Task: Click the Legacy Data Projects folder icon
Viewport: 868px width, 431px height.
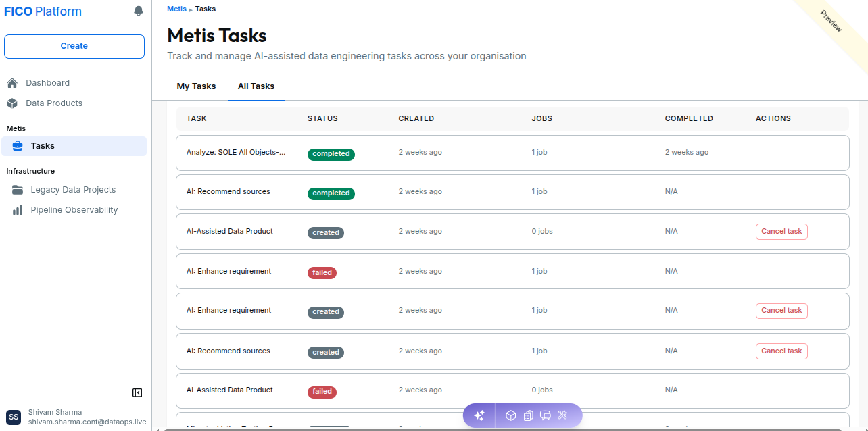Action: 18,190
